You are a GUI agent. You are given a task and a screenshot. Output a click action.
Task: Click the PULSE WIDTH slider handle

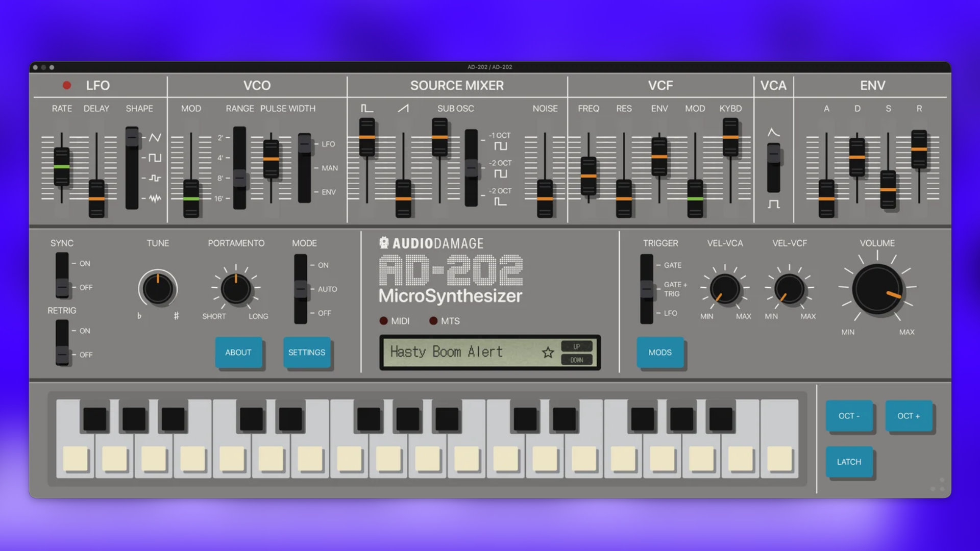271,159
